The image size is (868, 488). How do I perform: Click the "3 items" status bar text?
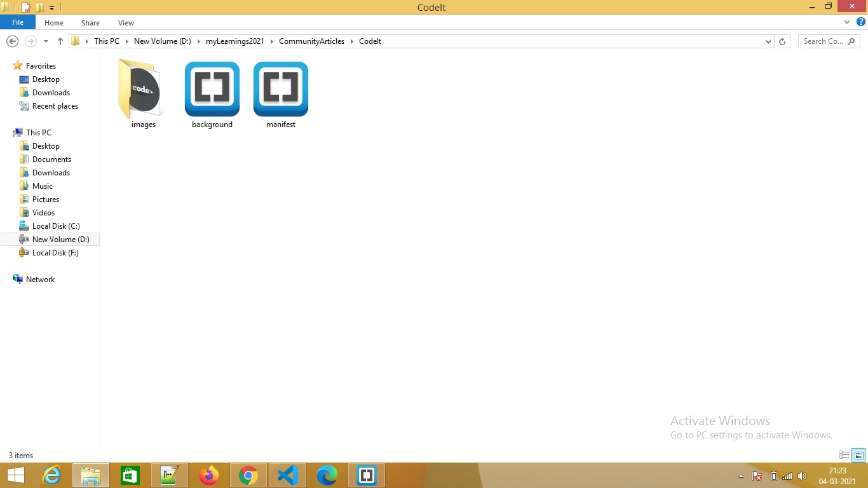tap(21, 456)
